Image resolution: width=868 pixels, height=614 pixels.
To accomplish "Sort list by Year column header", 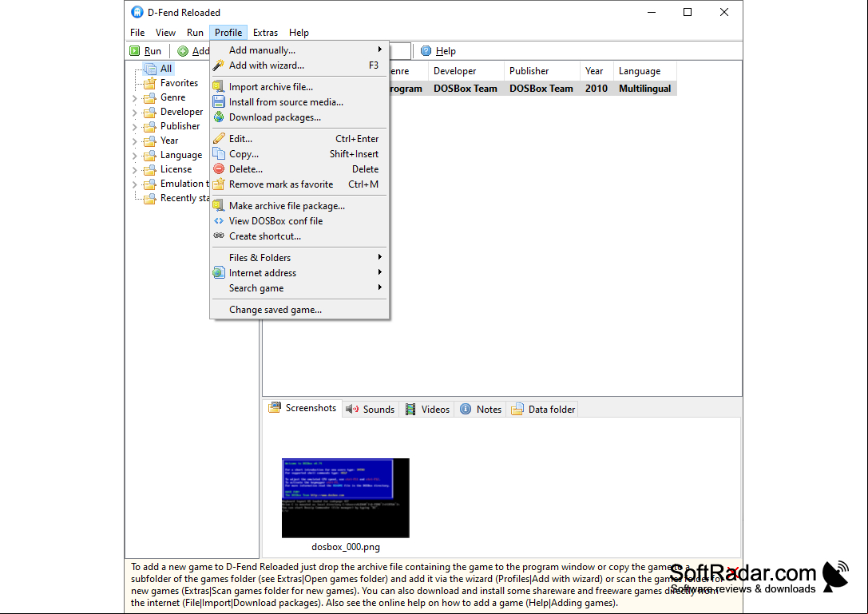I will point(597,71).
